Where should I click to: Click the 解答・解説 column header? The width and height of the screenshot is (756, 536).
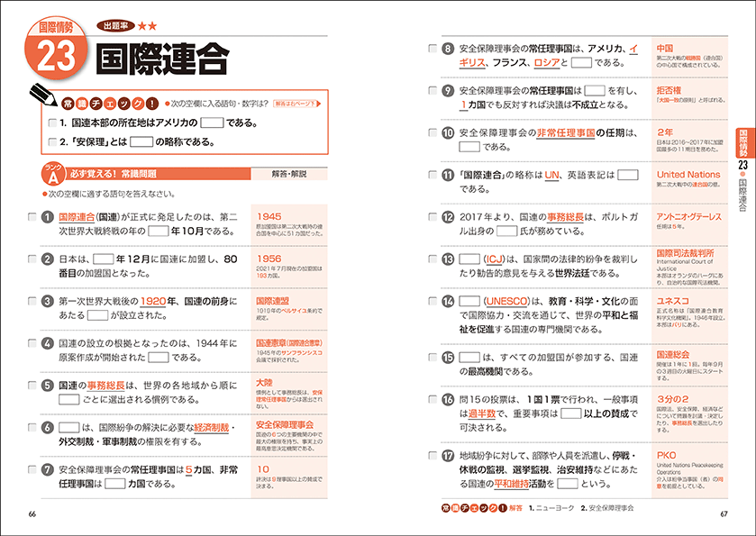[x=289, y=174]
